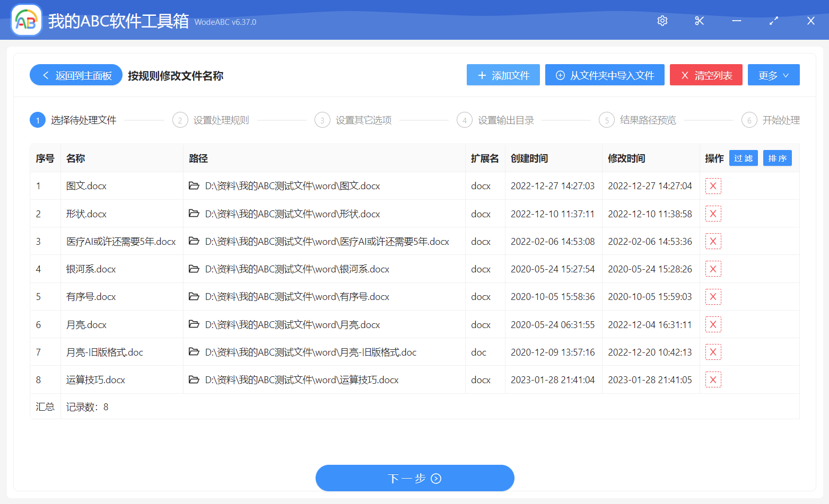Open the settings gear icon in title bar

pyautogui.click(x=662, y=21)
